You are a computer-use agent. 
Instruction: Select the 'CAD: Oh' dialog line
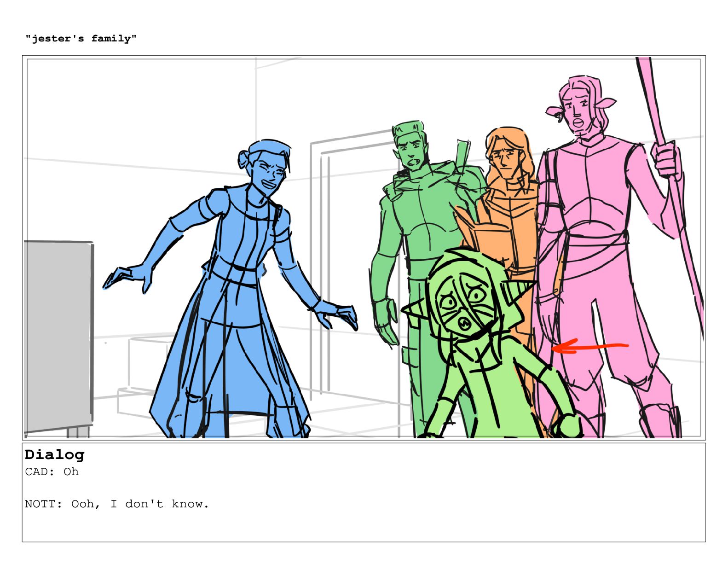coord(52,472)
